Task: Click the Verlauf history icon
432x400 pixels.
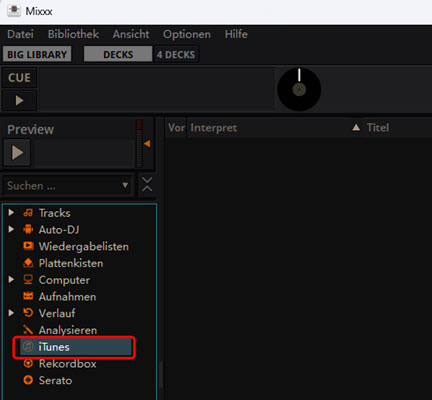Action: [x=28, y=313]
